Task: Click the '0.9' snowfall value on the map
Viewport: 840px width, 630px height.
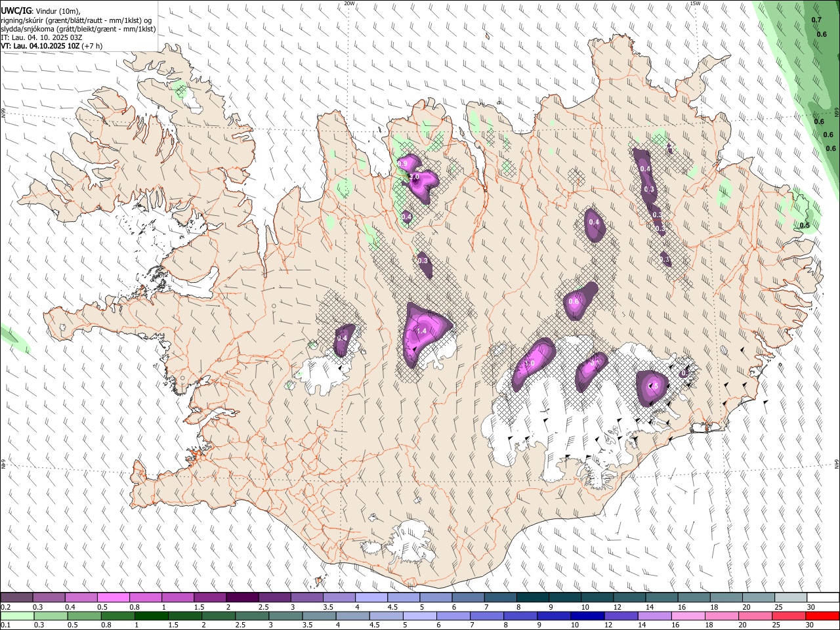Action: (404, 163)
